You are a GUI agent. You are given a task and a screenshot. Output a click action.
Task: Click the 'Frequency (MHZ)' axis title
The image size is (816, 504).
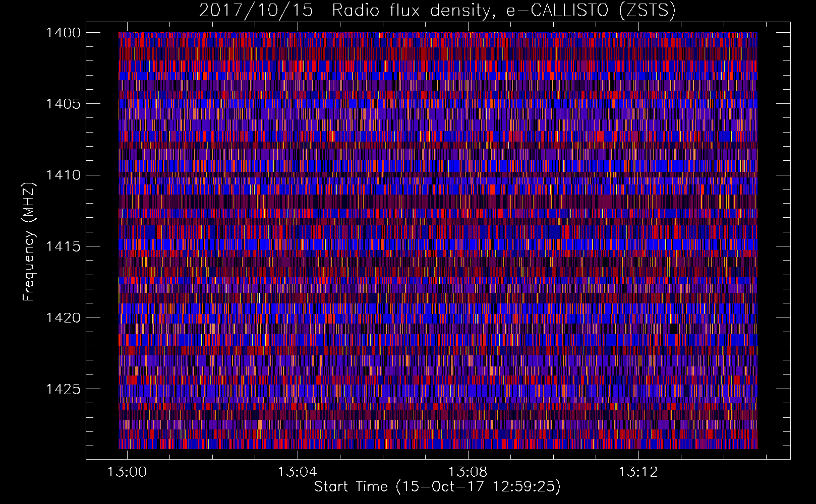29,242
